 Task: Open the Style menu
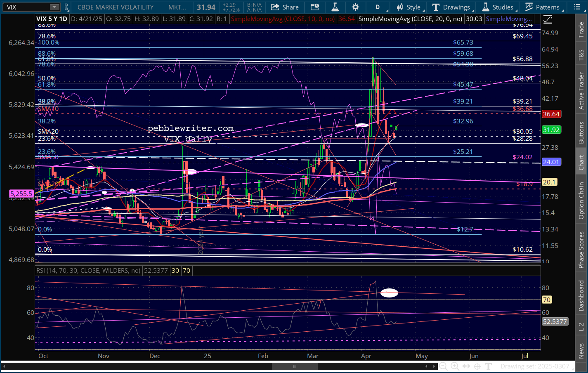[409, 7]
